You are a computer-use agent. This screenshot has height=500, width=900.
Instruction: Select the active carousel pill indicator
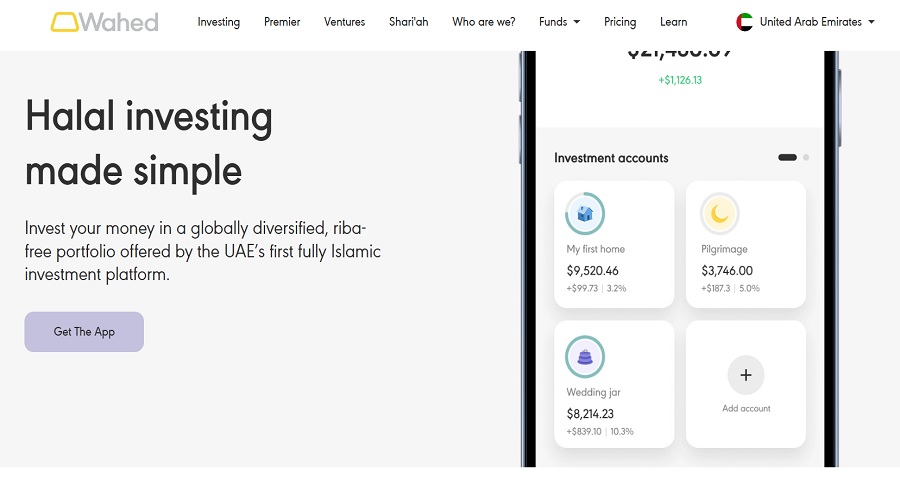pos(787,157)
